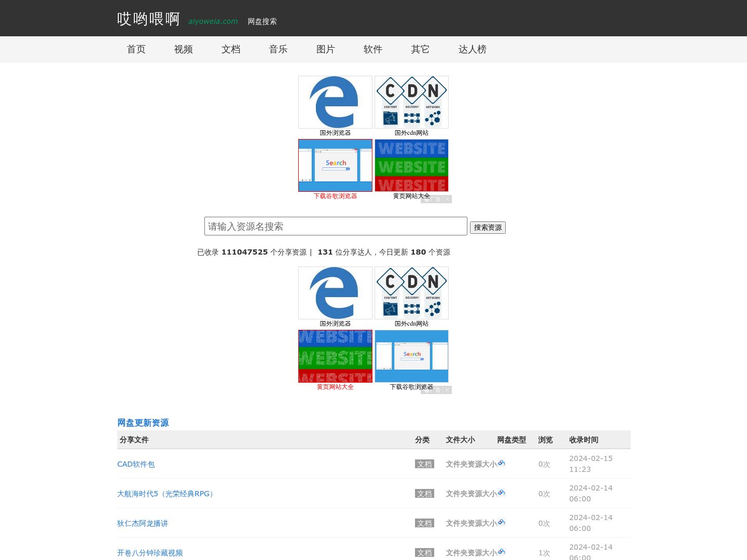747x560 pixels.
Task: Click the Baidu netdisk icon in CAD软件包 row
Action: tap(501, 463)
